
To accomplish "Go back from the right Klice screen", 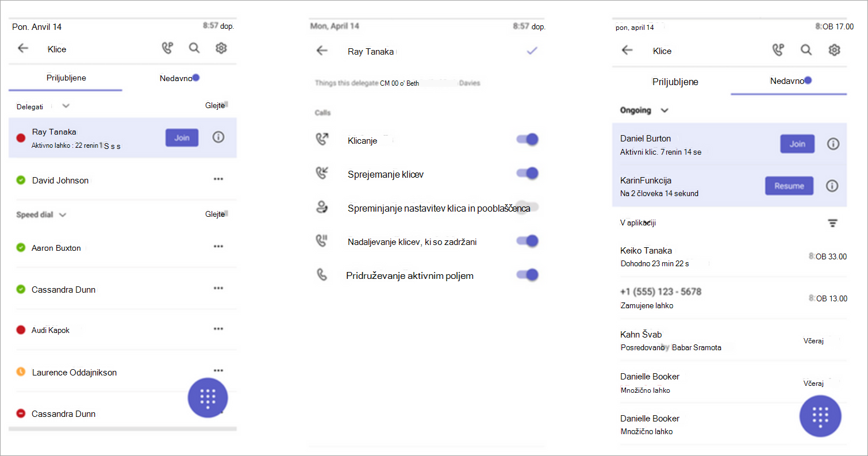I will [627, 50].
